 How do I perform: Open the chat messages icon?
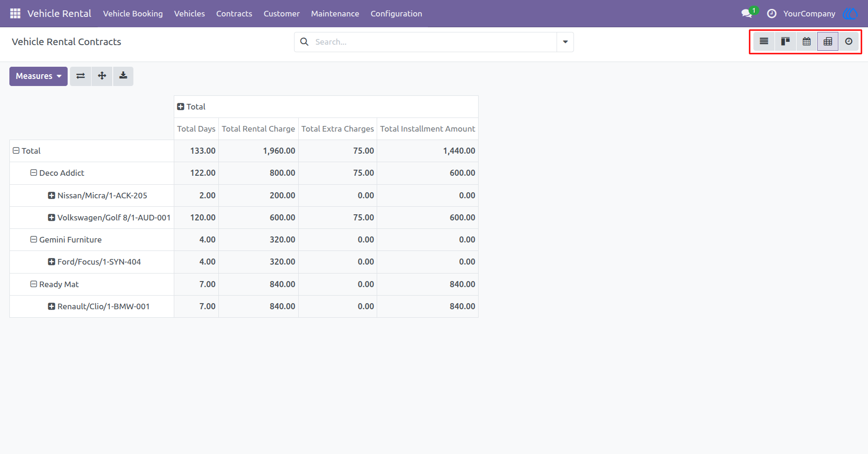pos(747,14)
